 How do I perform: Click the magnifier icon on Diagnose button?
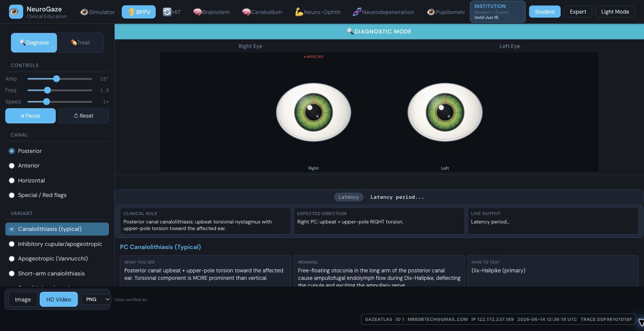click(x=22, y=43)
